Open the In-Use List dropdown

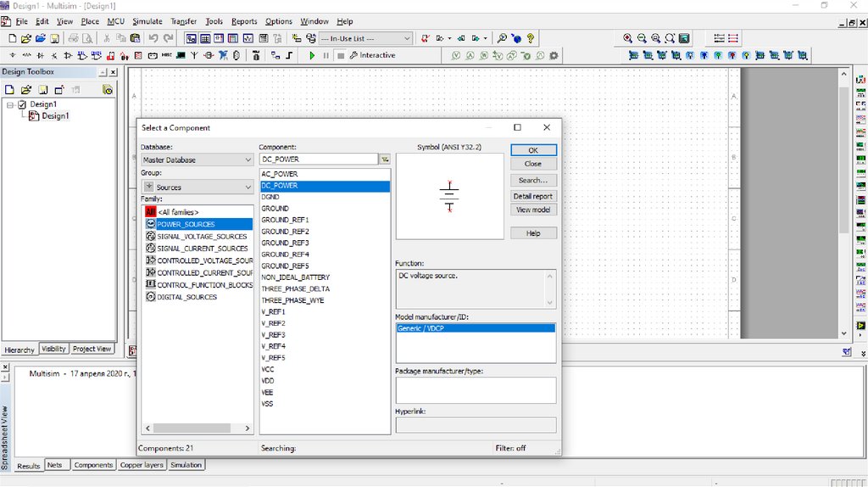(407, 38)
